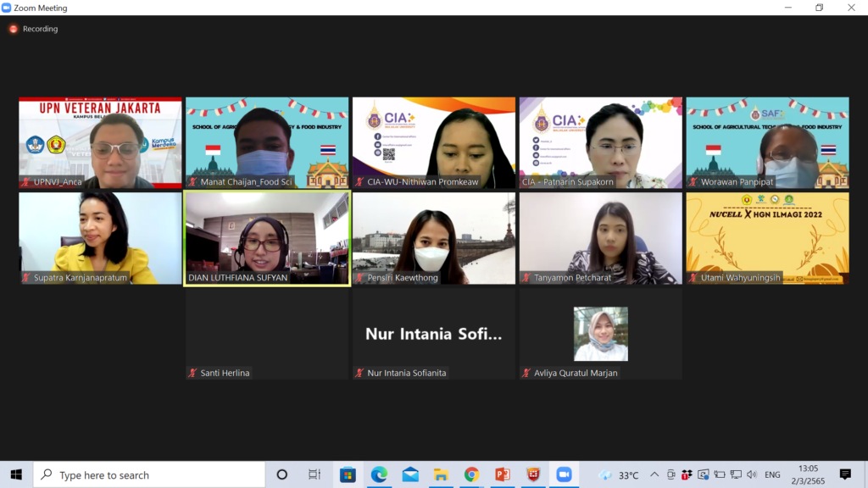Expand the hidden system tray icons chevron
The image size is (868, 488).
click(656, 474)
